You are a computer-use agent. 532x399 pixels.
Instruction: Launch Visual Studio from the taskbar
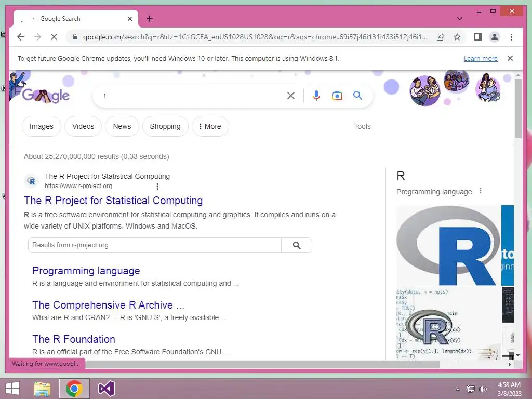[106, 389]
